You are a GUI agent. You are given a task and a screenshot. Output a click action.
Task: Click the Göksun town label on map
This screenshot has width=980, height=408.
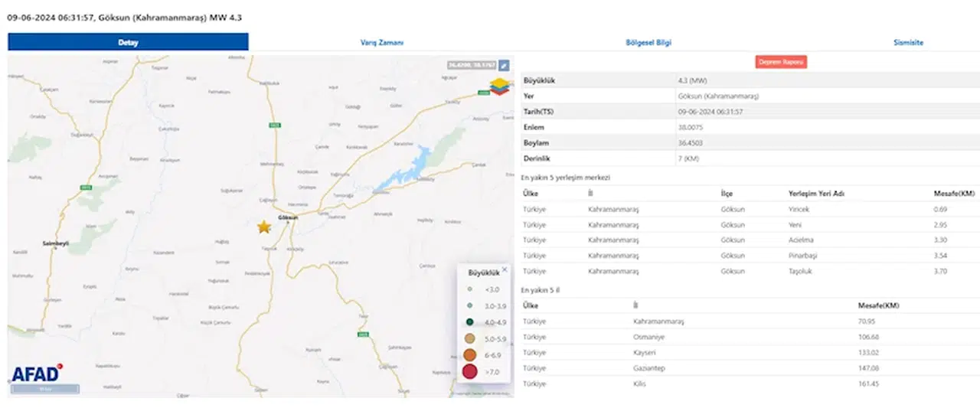coord(288,218)
